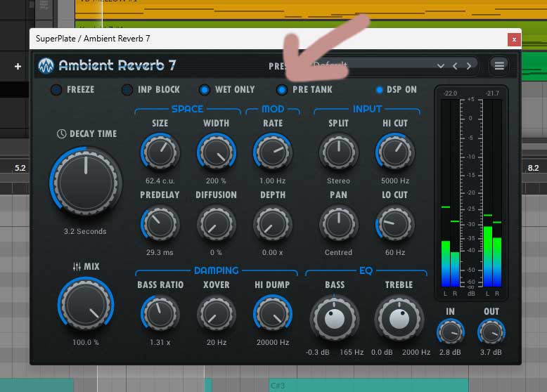The height and width of the screenshot is (392, 547).
Task: Click the input level meter
Action: [450, 193]
